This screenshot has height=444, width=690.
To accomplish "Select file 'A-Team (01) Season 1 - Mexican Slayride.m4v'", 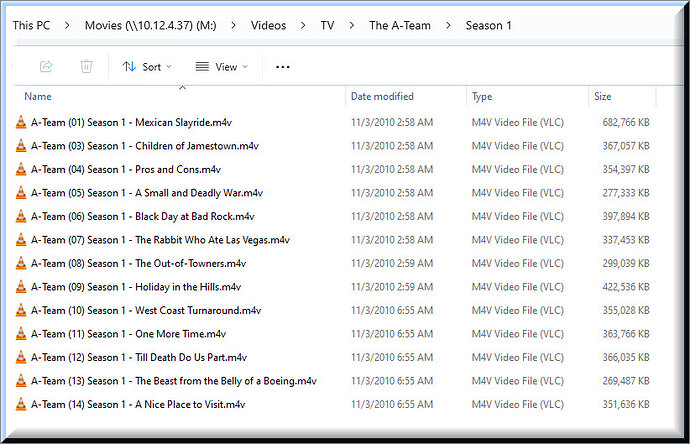I will (x=131, y=122).
